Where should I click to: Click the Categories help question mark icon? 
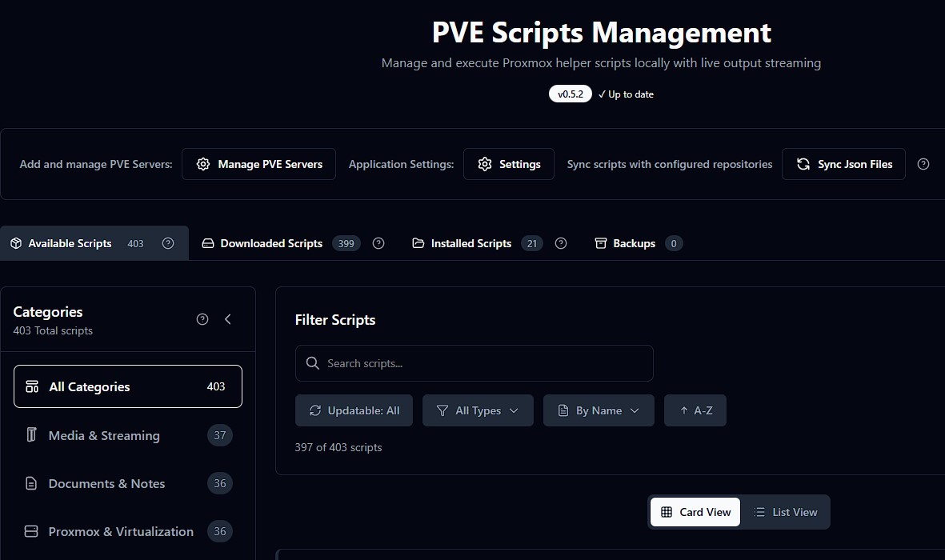[x=202, y=319]
